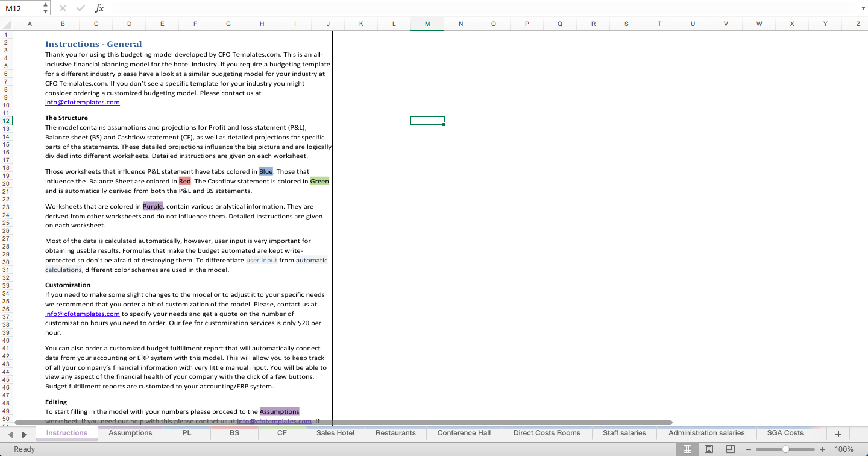Open info@cfotemplates.com link in Customization section

83,314
